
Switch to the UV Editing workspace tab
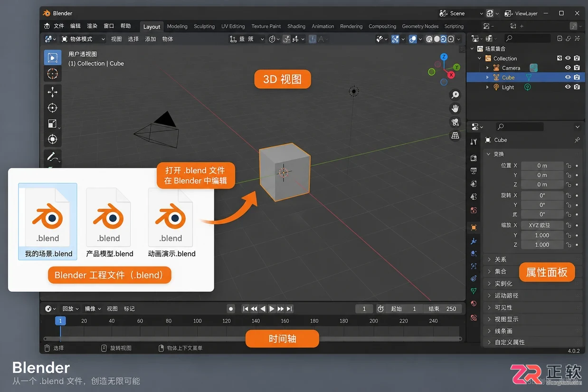[233, 27]
